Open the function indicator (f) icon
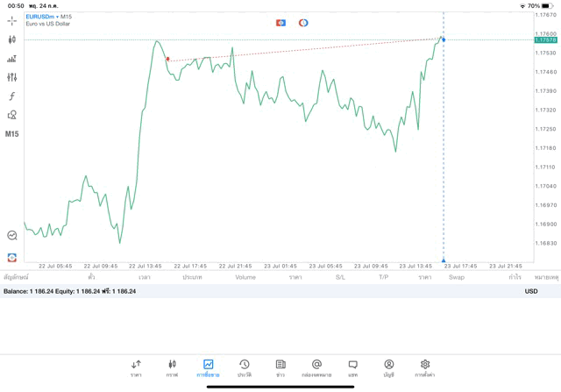The height and width of the screenshot is (392, 561). tap(12, 96)
